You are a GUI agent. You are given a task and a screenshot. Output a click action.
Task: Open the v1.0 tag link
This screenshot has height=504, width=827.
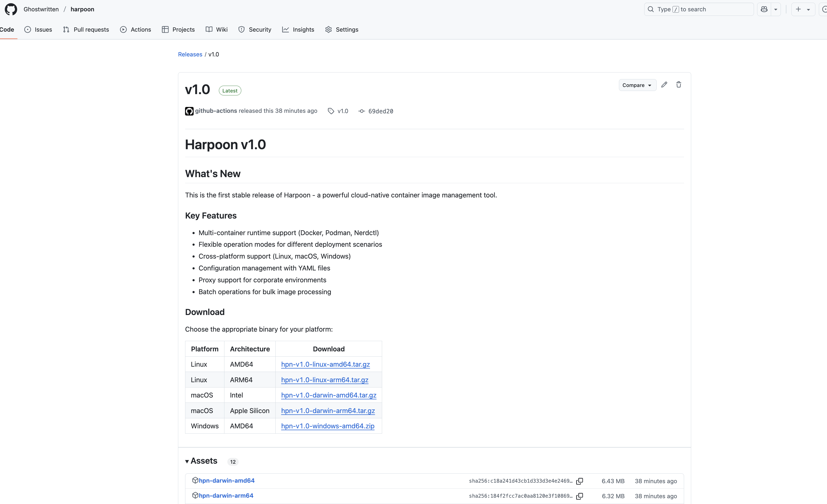tap(343, 111)
